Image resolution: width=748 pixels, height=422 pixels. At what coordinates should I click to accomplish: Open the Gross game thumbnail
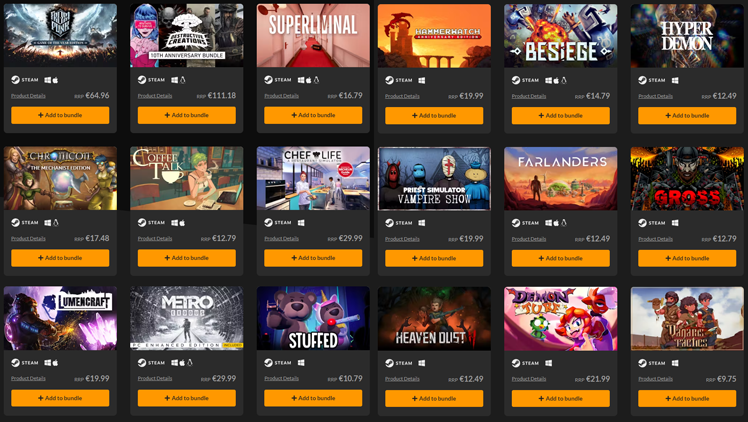687,178
